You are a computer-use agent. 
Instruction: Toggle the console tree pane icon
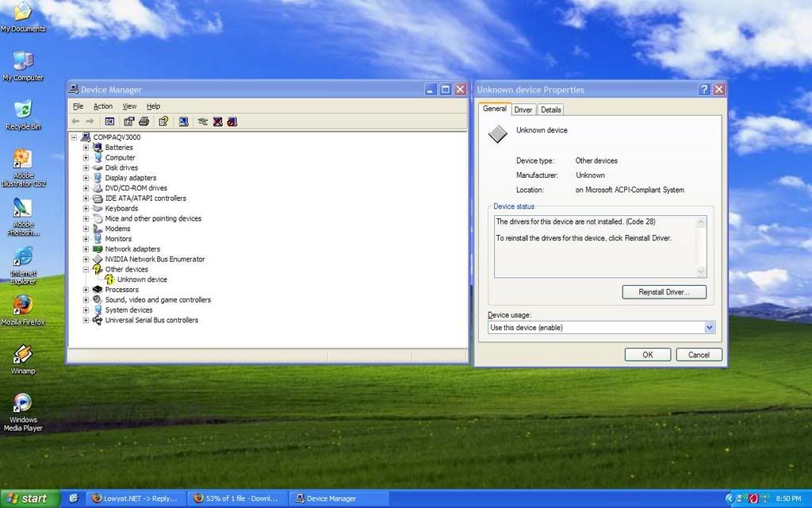point(109,121)
